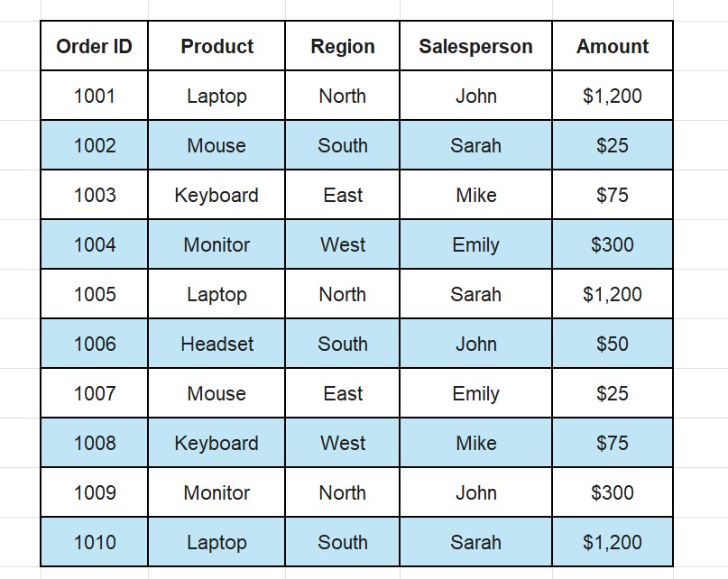Select order ID cell 1006
This screenshot has height=579, width=728.
click(94, 345)
